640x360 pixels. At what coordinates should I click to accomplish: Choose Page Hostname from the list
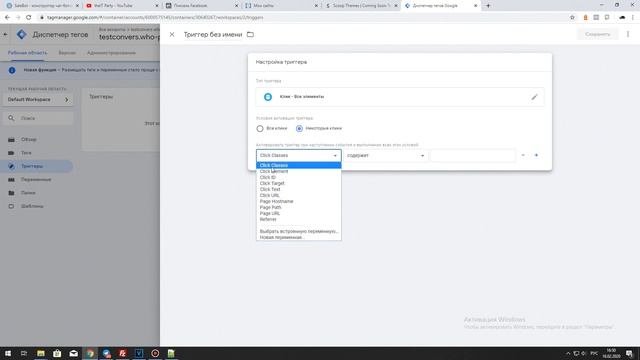point(298,201)
